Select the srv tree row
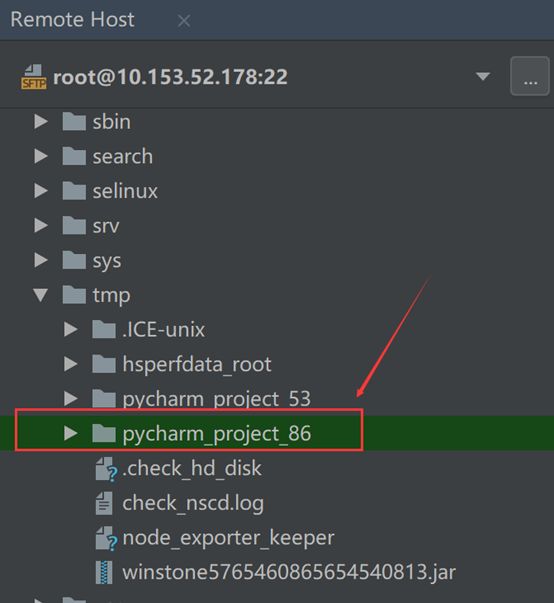Viewport: 554px width, 603px height. 277,225
